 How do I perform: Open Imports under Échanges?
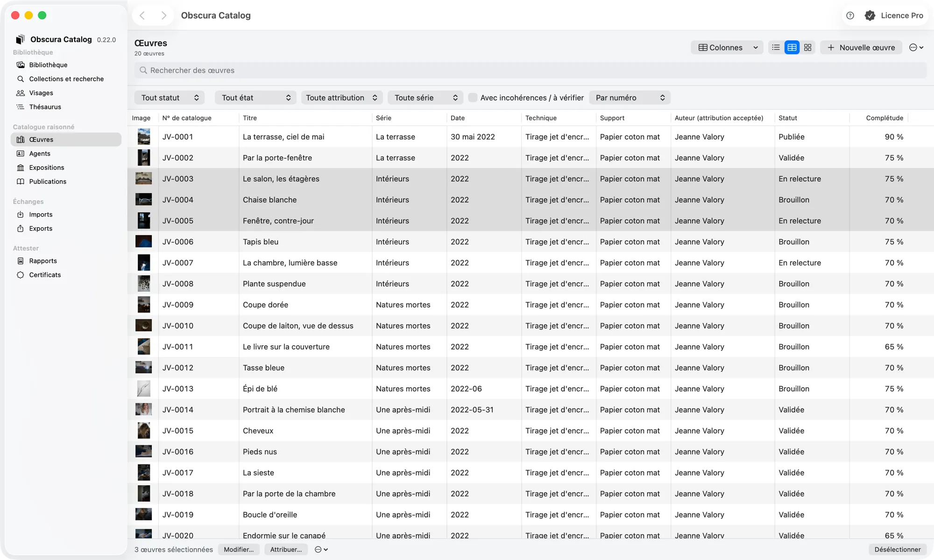coord(66,215)
